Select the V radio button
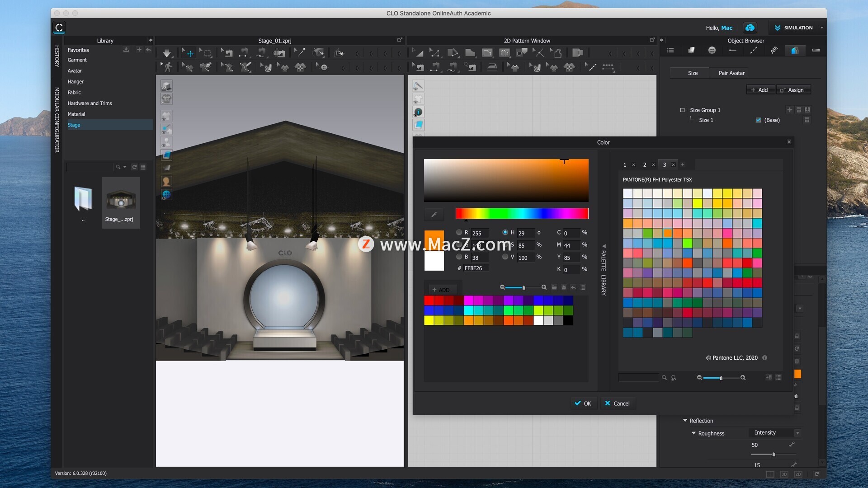This screenshot has height=488, width=868. (x=505, y=257)
